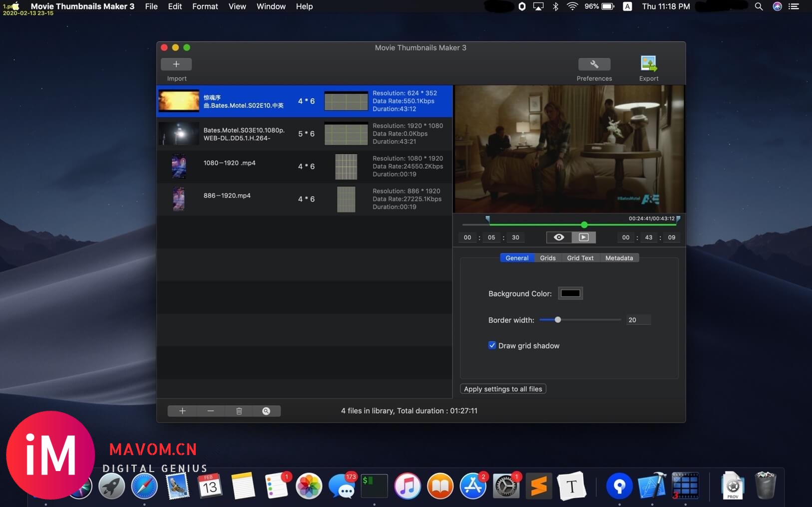
Task: Uncheck Draw grid shadow checkbox
Action: coord(492,345)
